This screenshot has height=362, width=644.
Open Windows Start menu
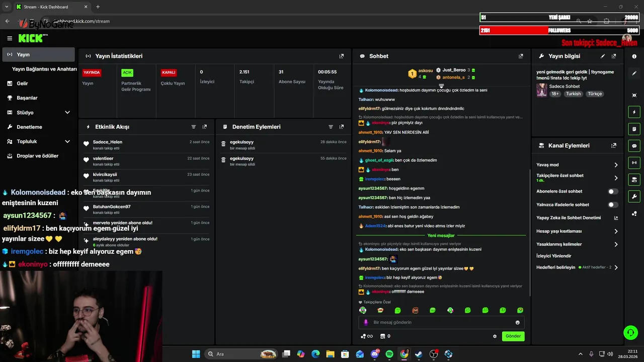(x=196, y=354)
